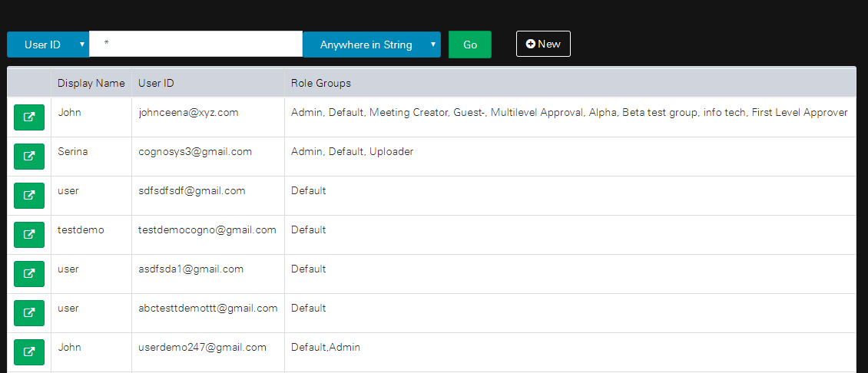Viewport: 868px width, 373px height.
Task: Click the green Go button
Action: pos(470,45)
